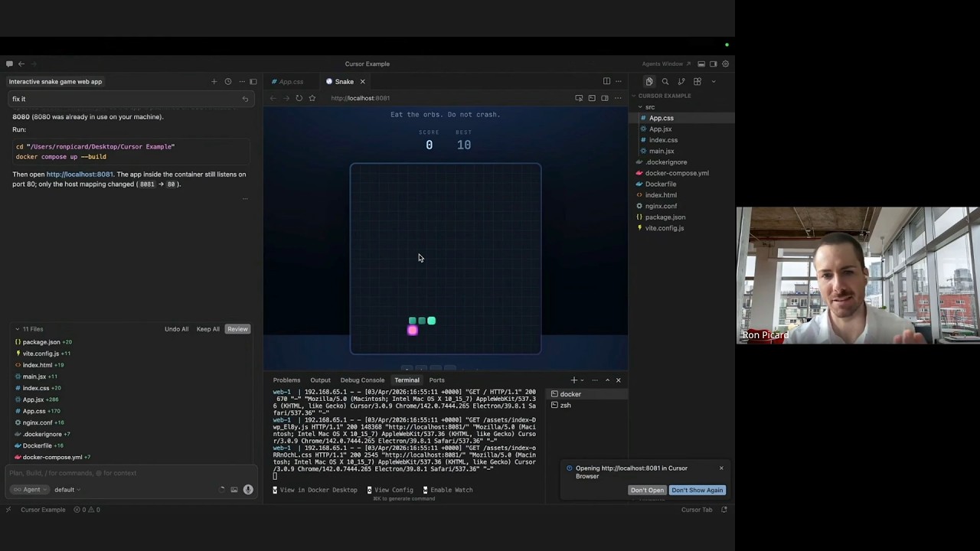
Task: Click Keep All changes
Action: [208, 329]
